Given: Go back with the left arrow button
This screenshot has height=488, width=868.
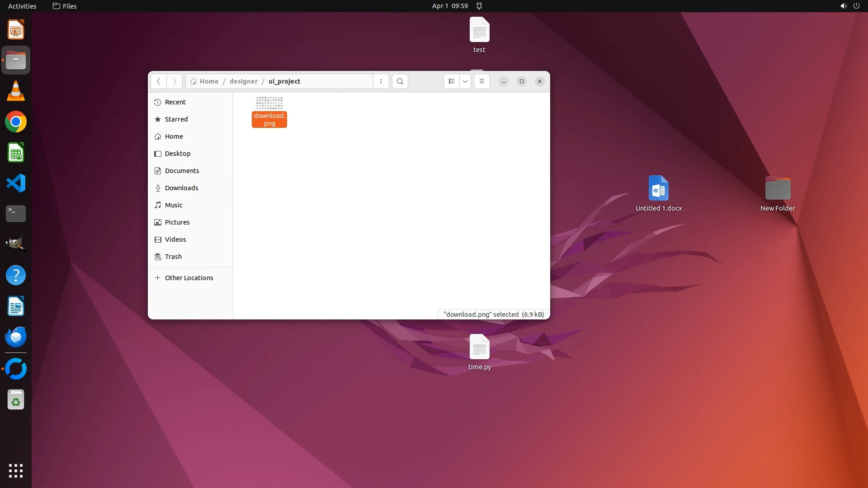Looking at the screenshot, I should 159,81.
